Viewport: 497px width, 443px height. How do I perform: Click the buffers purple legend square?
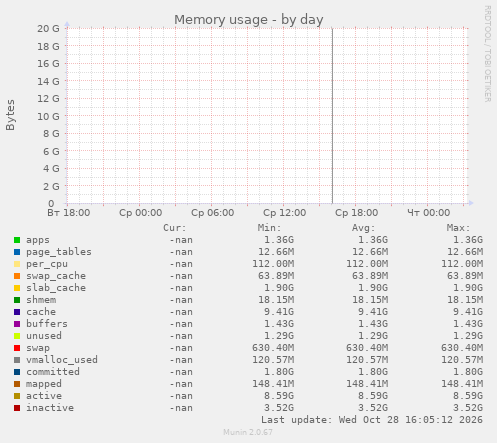pos(17,324)
